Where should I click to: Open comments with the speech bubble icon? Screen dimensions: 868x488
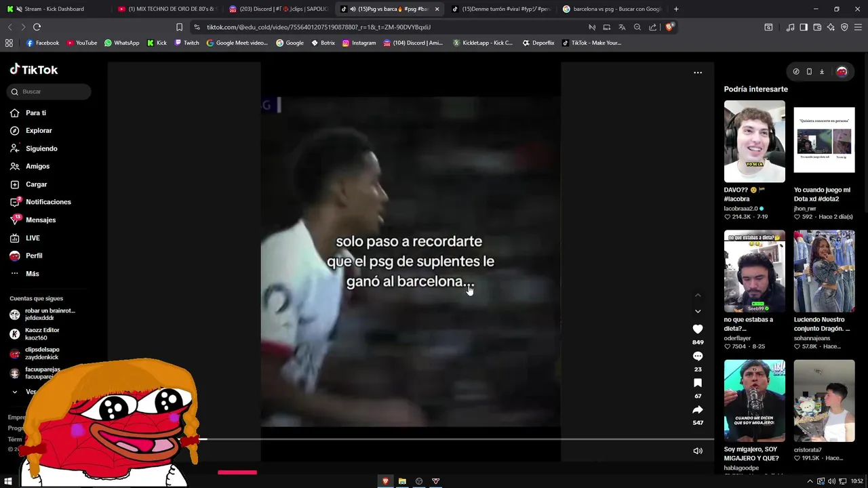pos(698,356)
